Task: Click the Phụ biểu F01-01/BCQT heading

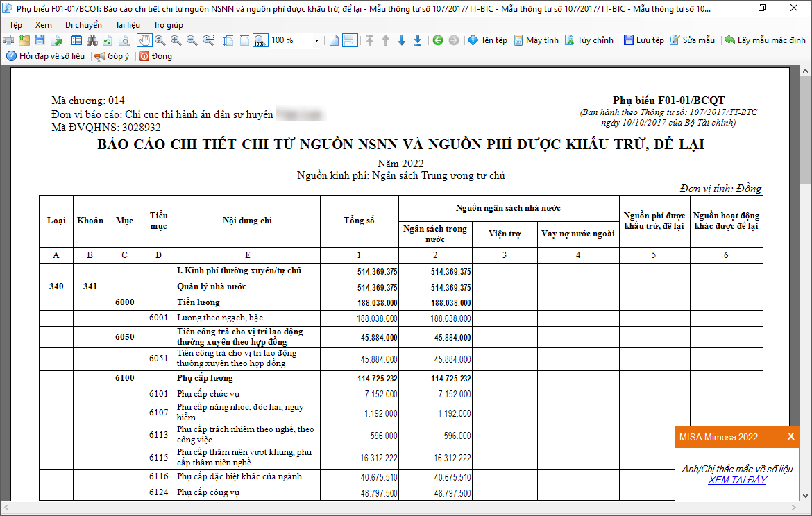Action: (x=668, y=101)
